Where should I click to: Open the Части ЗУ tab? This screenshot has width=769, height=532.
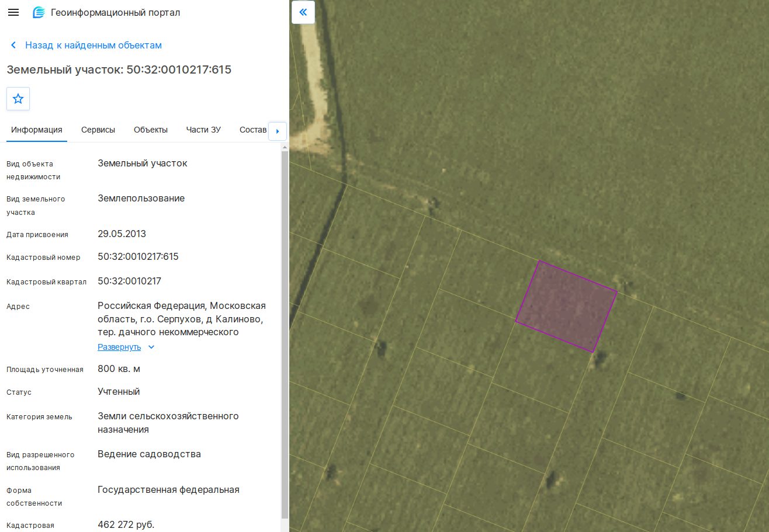203,130
